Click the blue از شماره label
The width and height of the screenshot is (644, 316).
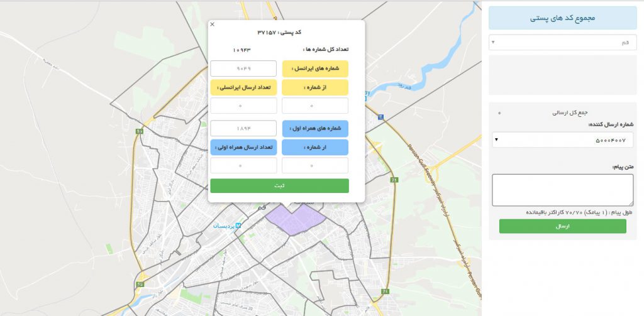tap(315, 148)
